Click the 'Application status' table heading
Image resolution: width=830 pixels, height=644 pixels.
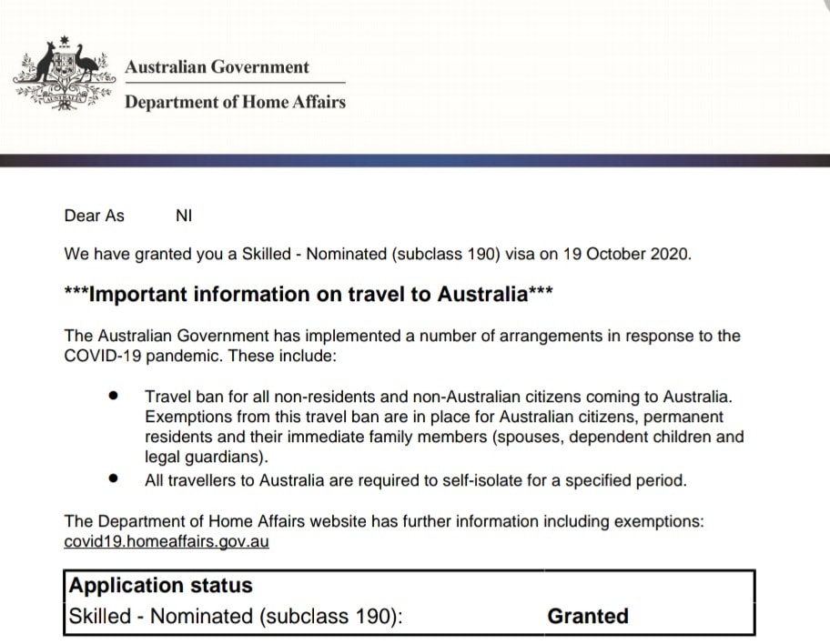click(x=161, y=585)
